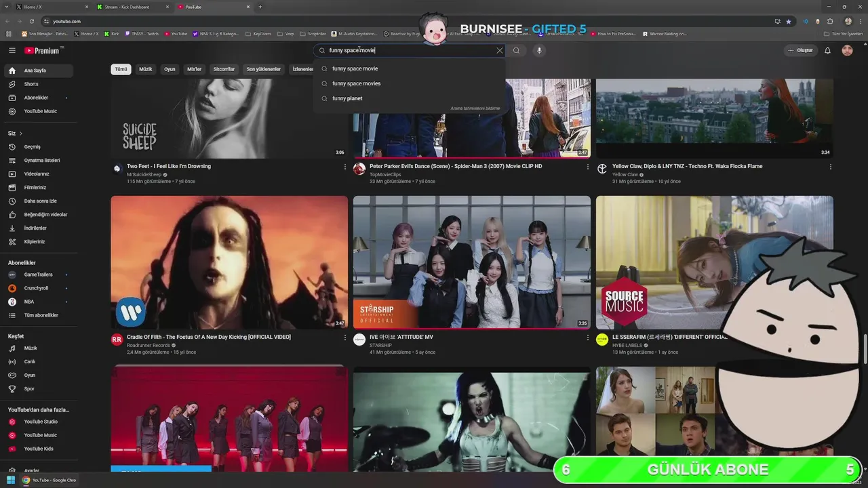This screenshot has width=868, height=488.
Task: Select suggestion "funny planet"
Action: click(x=410, y=98)
